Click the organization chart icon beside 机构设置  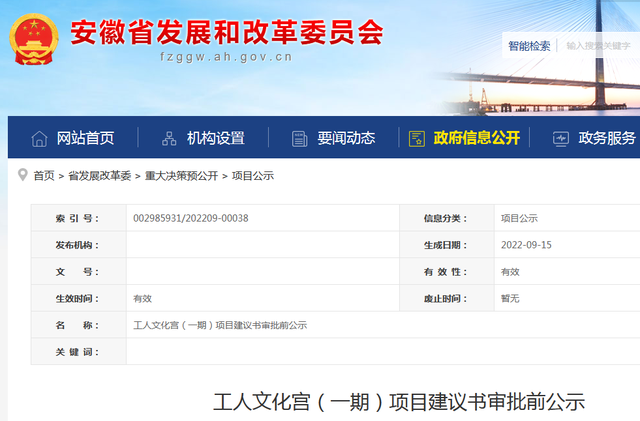(169, 139)
